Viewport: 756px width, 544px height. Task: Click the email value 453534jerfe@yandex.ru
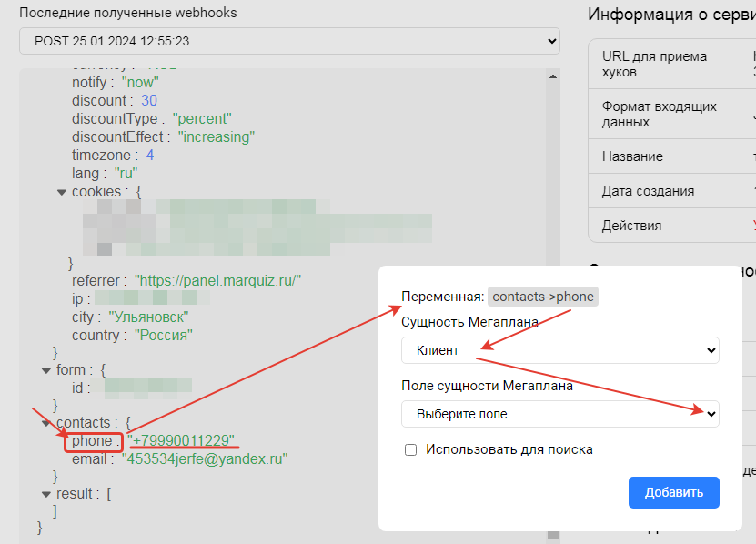tap(205, 459)
